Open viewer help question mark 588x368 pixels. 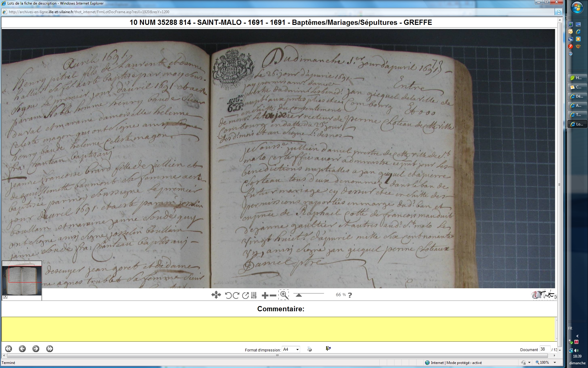pos(350,295)
